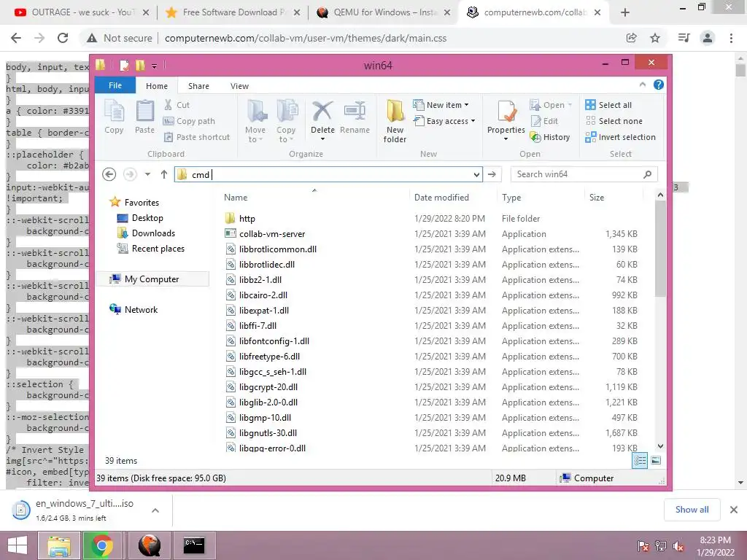Screen dimensions: 747x560
Task: Expand the Delete options arrow
Action: coord(322,139)
